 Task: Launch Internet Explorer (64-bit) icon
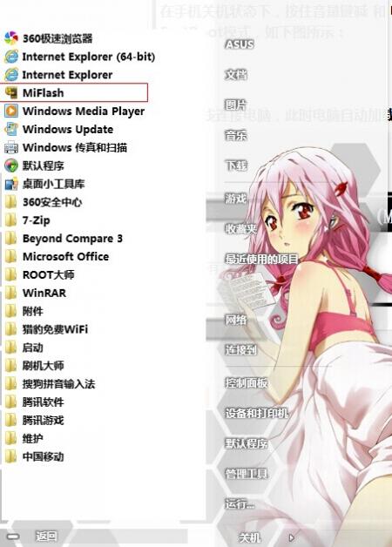coord(11,57)
